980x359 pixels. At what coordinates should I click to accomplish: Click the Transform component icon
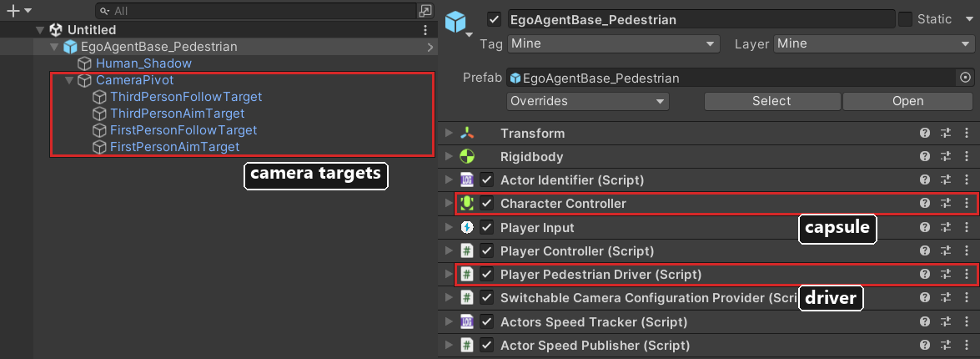(x=466, y=134)
